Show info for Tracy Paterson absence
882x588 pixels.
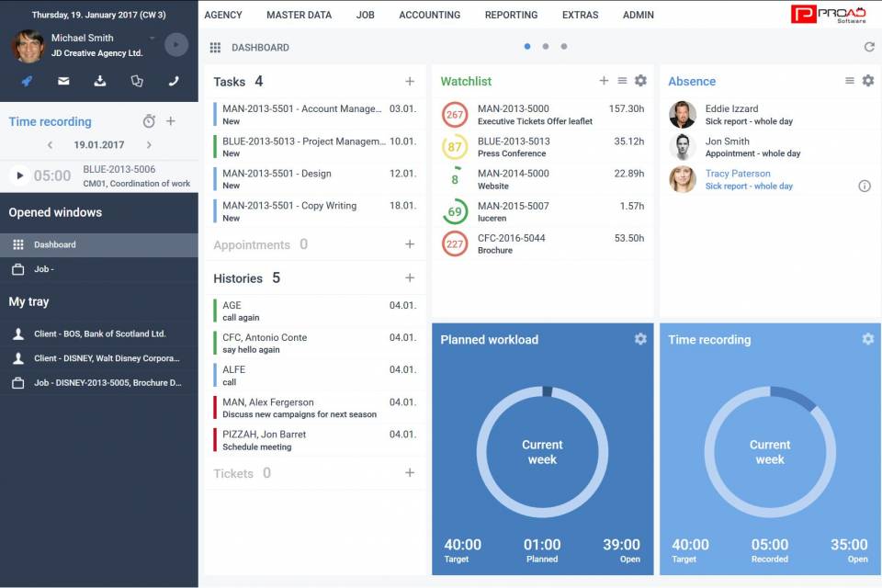pos(864,186)
